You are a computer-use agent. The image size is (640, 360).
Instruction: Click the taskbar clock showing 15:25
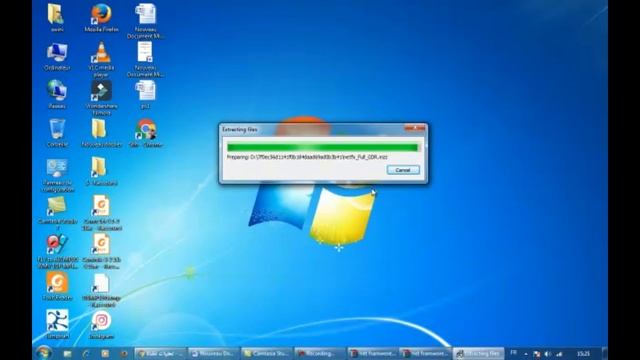click(584, 353)
